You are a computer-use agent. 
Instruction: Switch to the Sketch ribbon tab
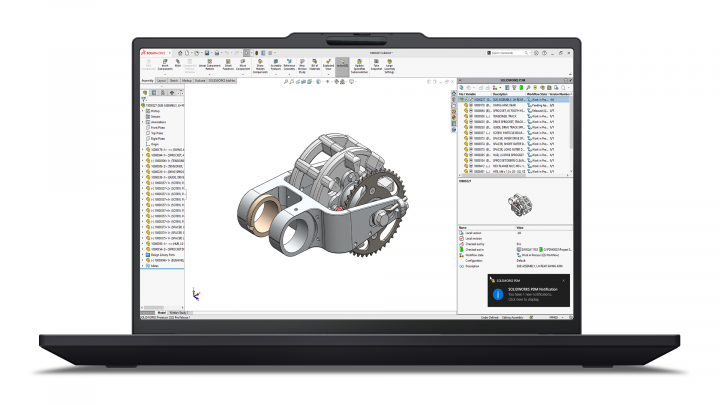coord(174,80)
